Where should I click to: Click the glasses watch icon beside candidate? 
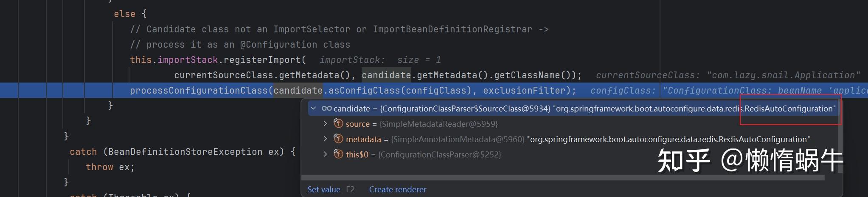tap(326, 108)
